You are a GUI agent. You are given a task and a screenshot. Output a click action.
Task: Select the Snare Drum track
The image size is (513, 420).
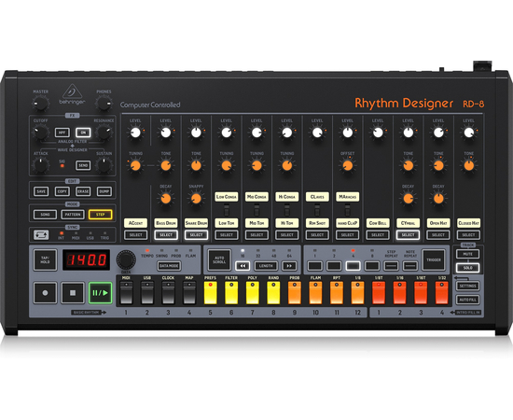coord(196,234)
